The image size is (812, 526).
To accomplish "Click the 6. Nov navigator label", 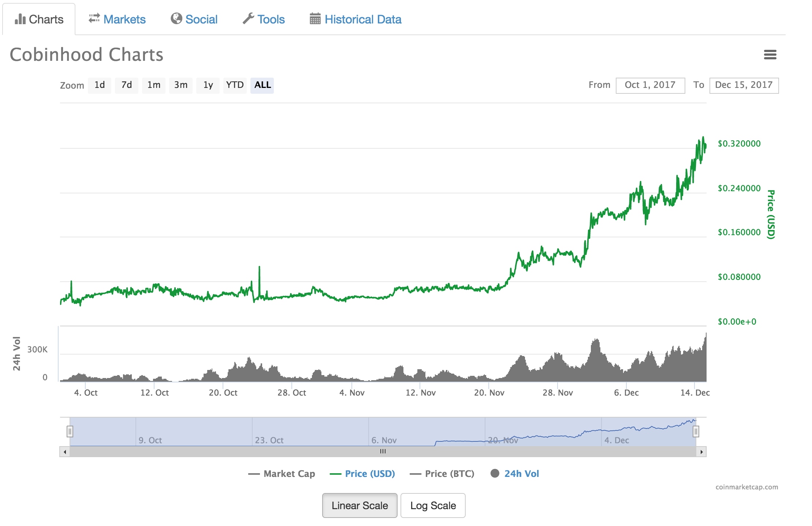I will point(384,440).
